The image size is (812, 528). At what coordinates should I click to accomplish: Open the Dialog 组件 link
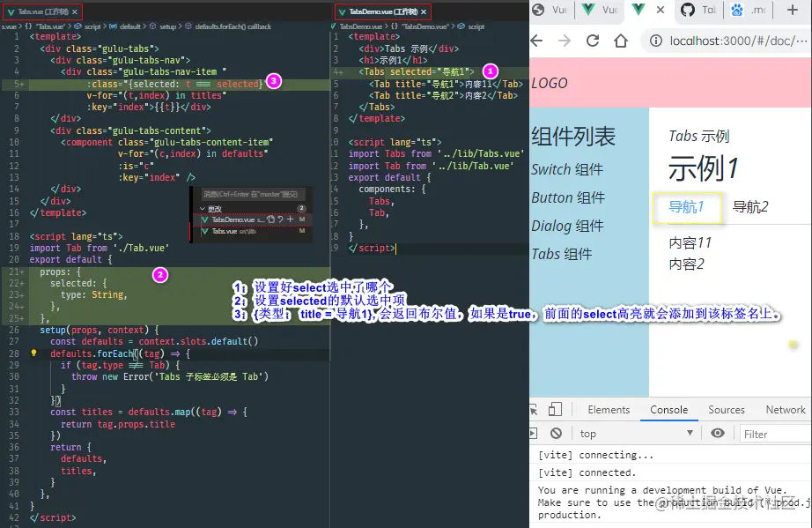(567, 226)
